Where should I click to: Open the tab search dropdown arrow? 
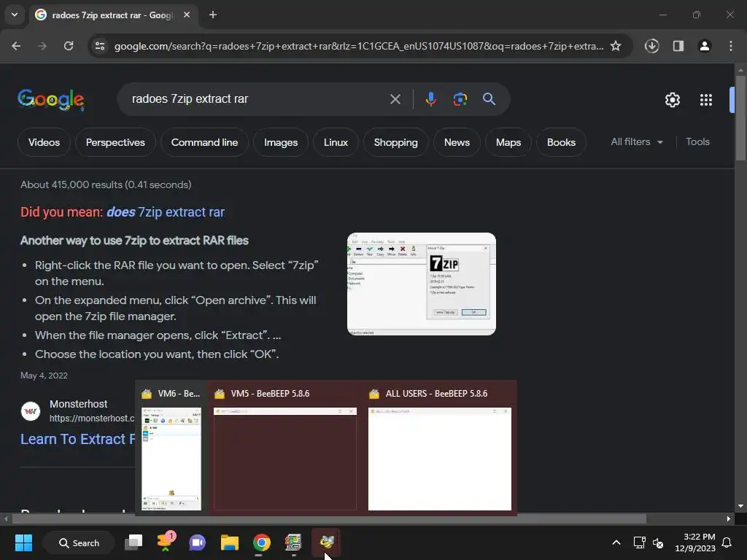pos(15,15)
